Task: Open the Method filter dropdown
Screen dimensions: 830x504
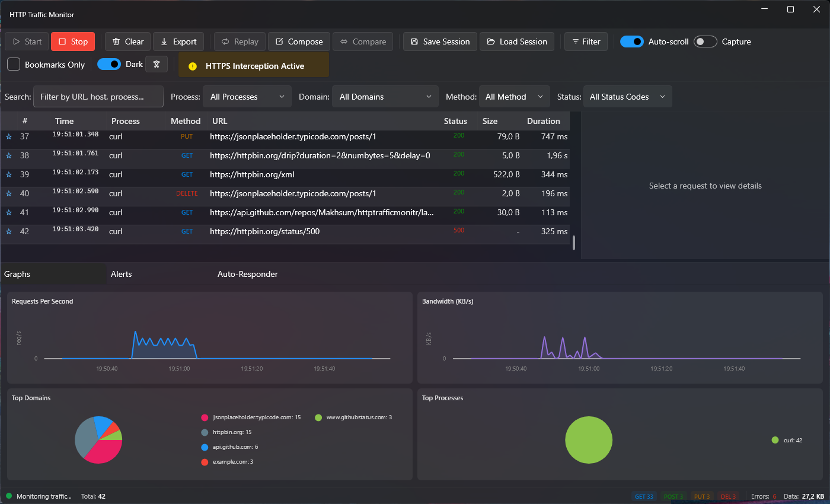Action: (x=515, y=97)
